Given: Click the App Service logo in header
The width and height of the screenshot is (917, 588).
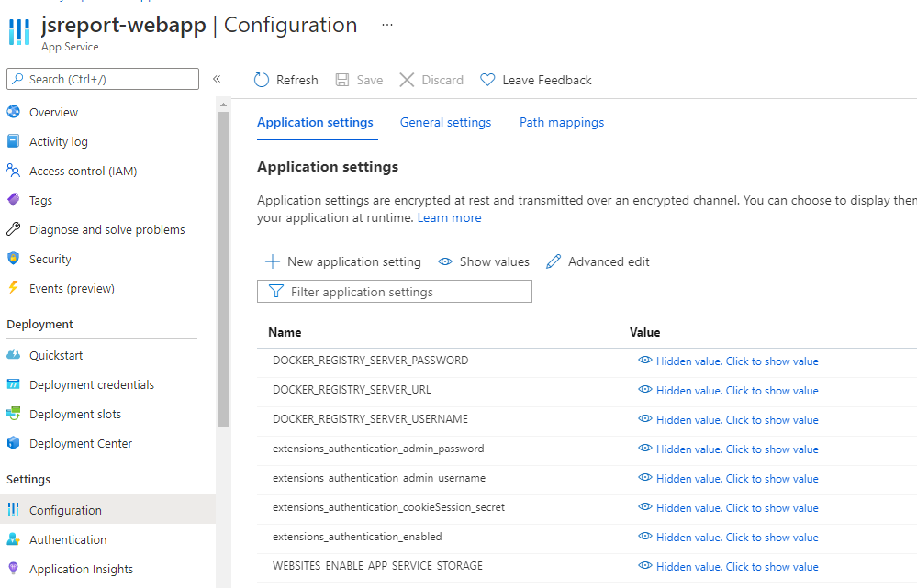Looking at the screenshot, I should [19, 32].
